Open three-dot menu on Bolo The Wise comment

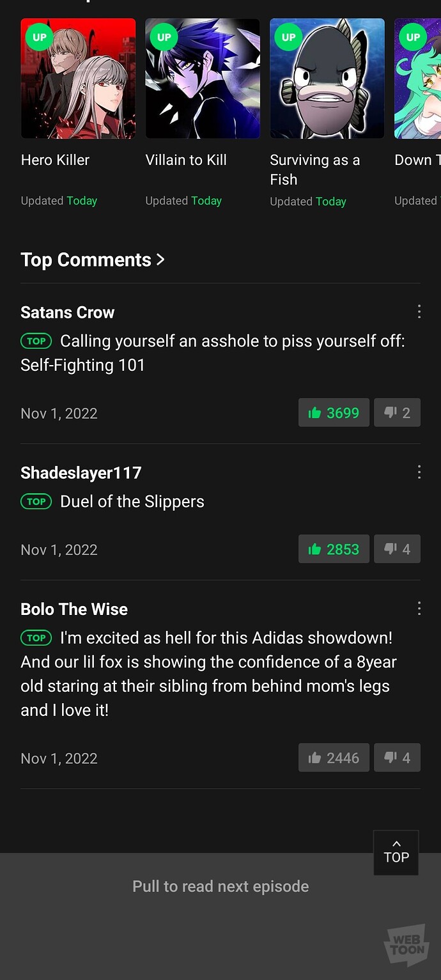coord(419,608)
